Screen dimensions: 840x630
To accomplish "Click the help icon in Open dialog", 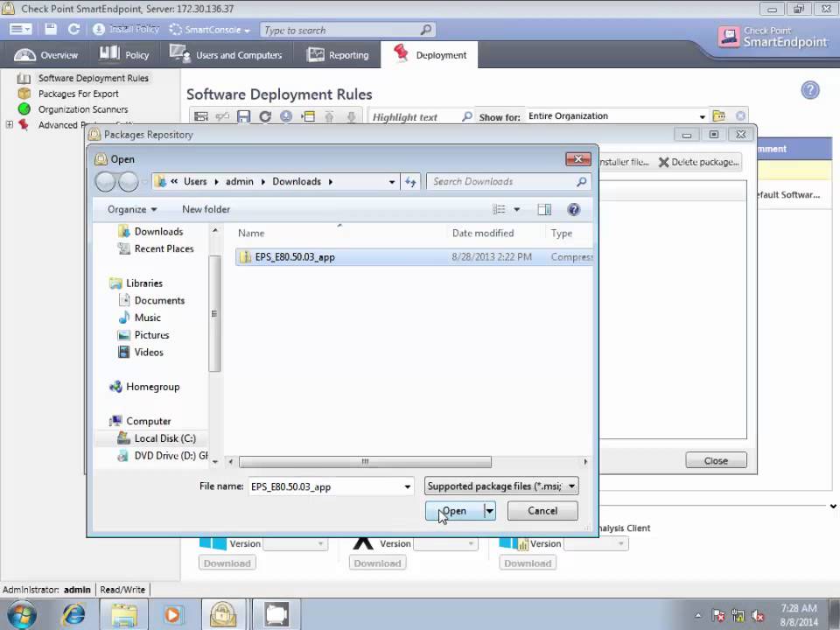I will 573,209.
